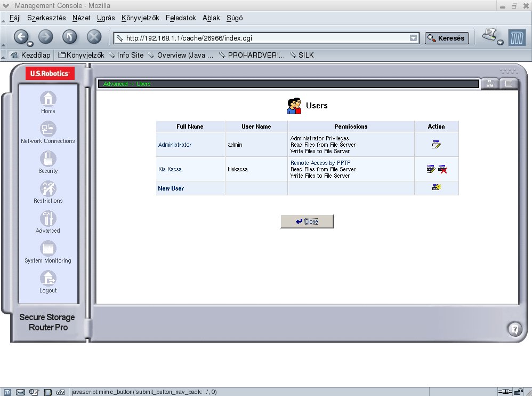
Task: Go to the Home sidebar icon
Action: (48, 99)
